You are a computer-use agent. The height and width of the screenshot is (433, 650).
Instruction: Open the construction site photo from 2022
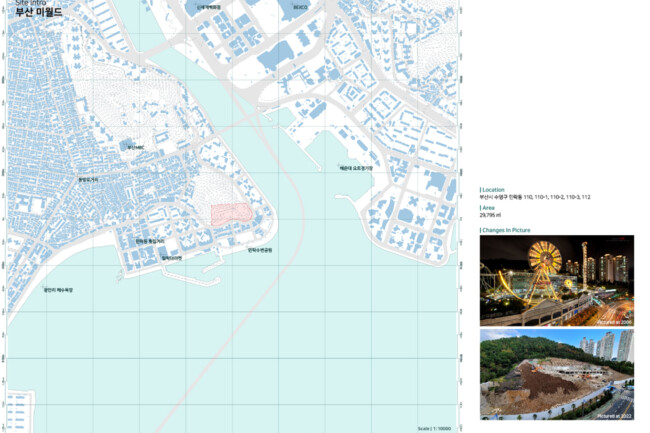pos(556,374)
